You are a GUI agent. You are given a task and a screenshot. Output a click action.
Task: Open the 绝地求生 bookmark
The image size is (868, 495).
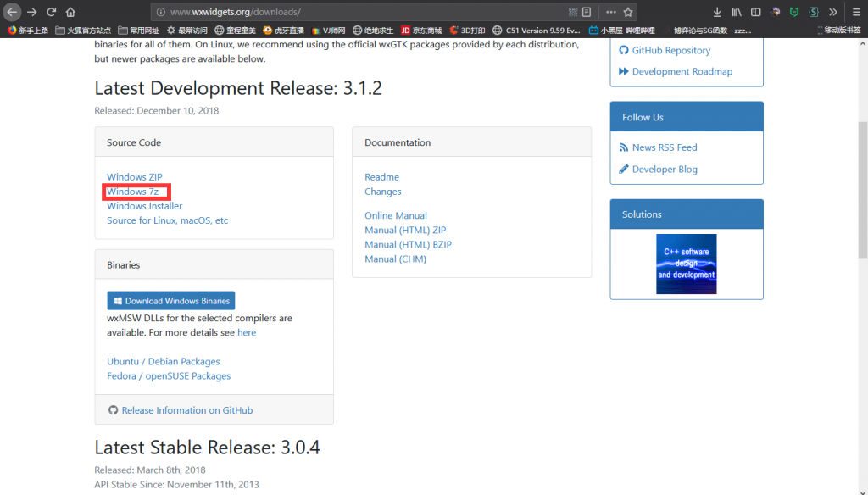click(x=373, y=31)
